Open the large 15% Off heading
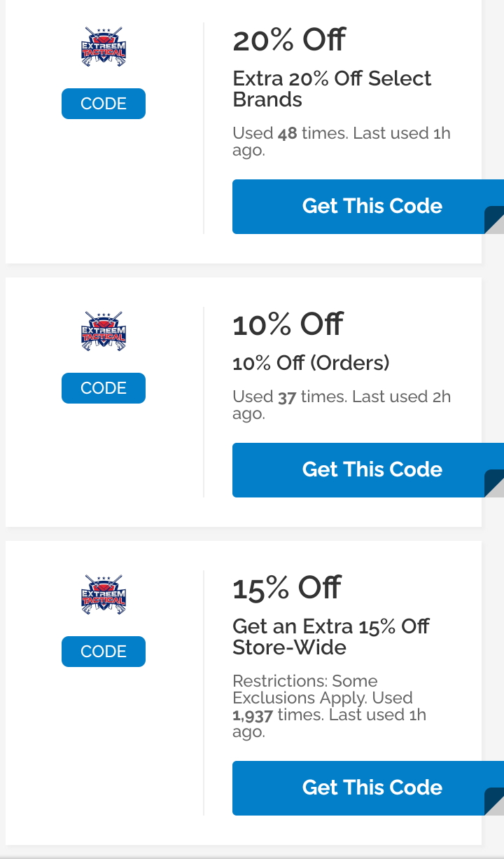 287,588
